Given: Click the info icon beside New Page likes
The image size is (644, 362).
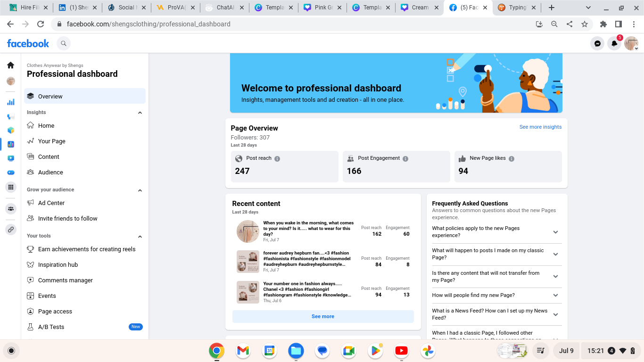Looking at the screenshot, I should 512,159.
